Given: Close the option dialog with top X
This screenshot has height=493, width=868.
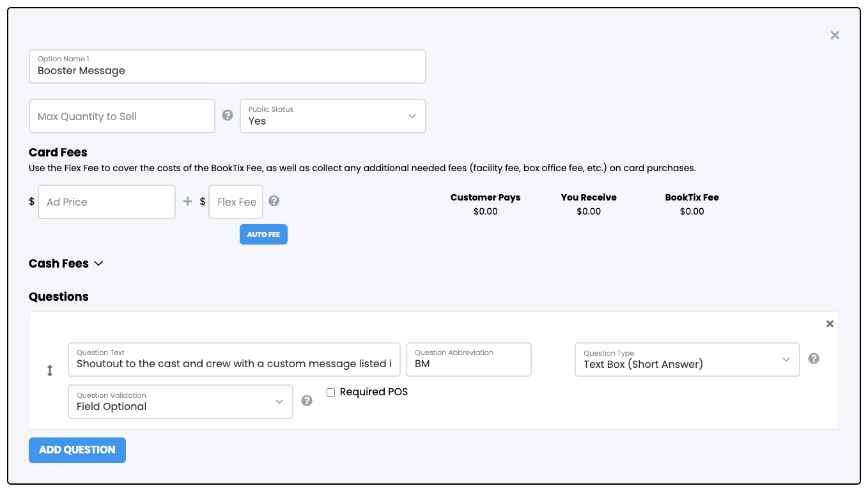Looking at the screenshot, I should pyautogui.click(x=835, y=36).
